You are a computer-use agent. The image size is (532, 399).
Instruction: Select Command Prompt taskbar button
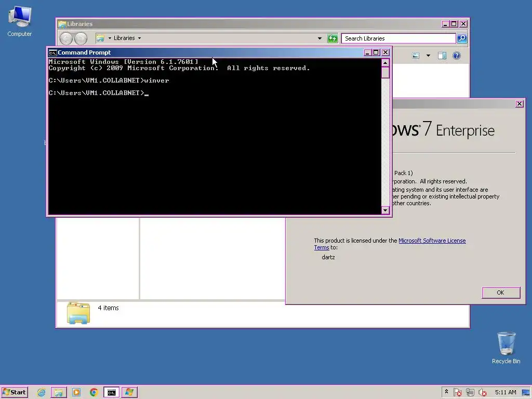pyautogui.click(x=112, y=393)
